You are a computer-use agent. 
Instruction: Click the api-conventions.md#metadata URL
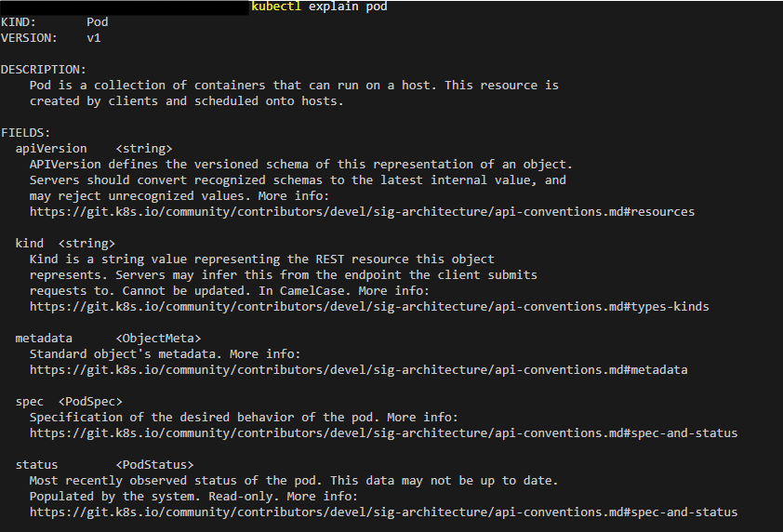(359, 370)
